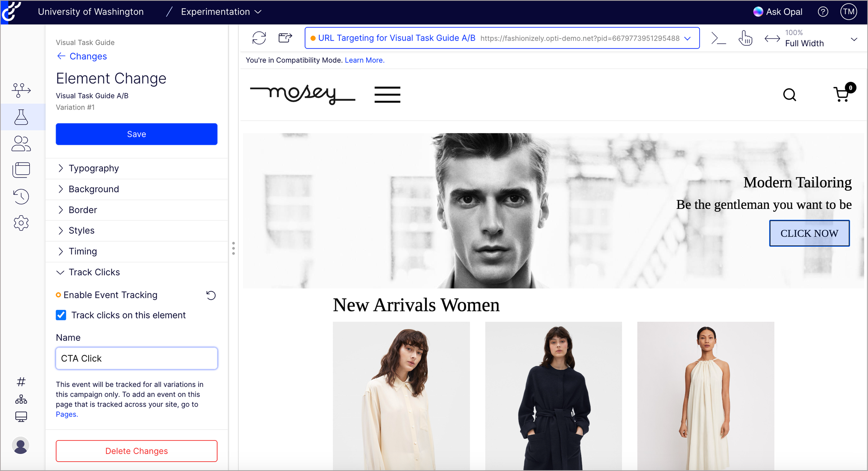Expand the Background section

pyautogui.click(x=94, y=189)
